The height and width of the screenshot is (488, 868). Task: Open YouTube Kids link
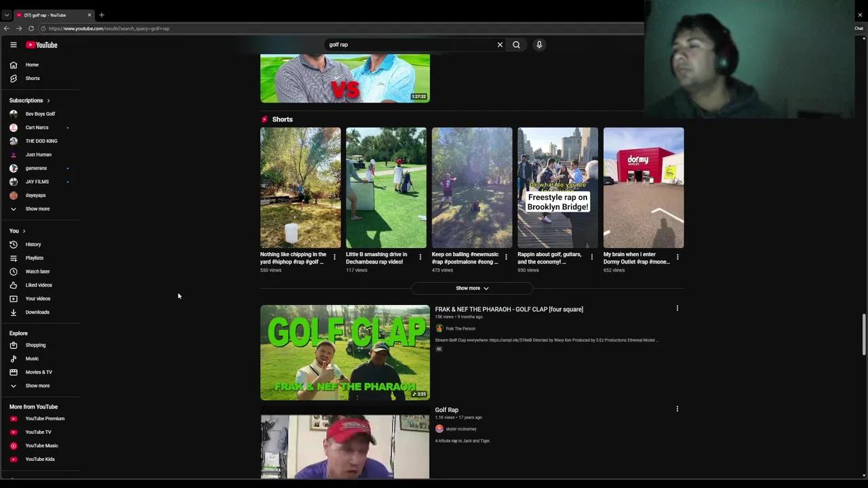coord(40,459)
